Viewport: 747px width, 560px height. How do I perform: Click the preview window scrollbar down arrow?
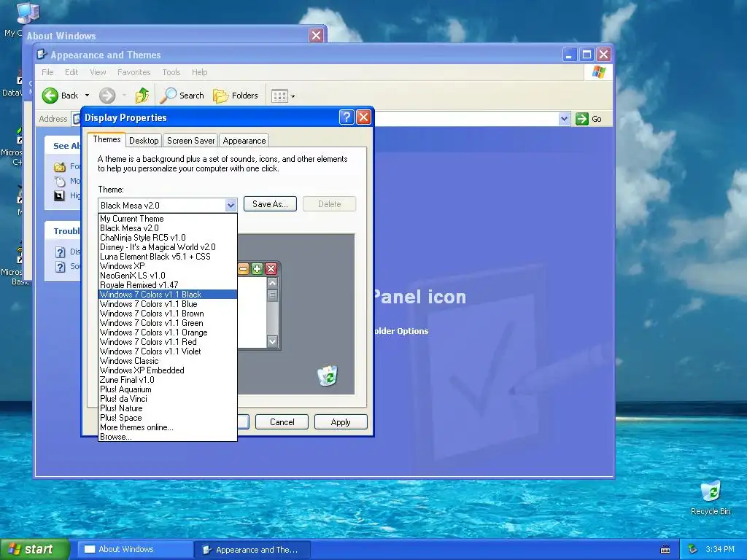[x=273, y=341]
